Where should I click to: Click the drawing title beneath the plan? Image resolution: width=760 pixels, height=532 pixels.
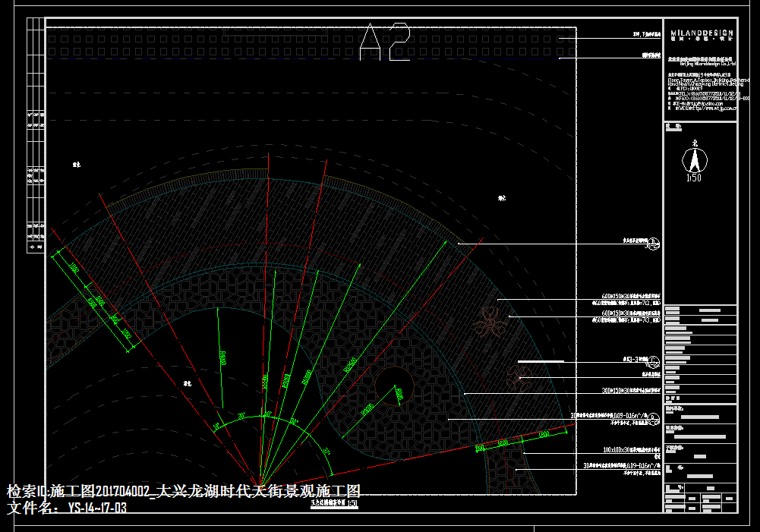[334, 503]
